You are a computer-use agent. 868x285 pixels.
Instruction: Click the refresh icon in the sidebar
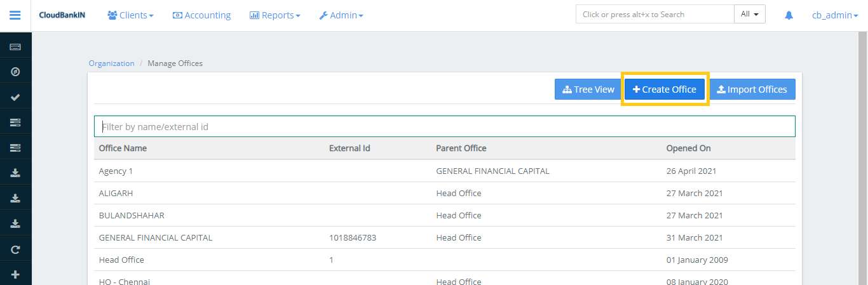coord(15,249)
